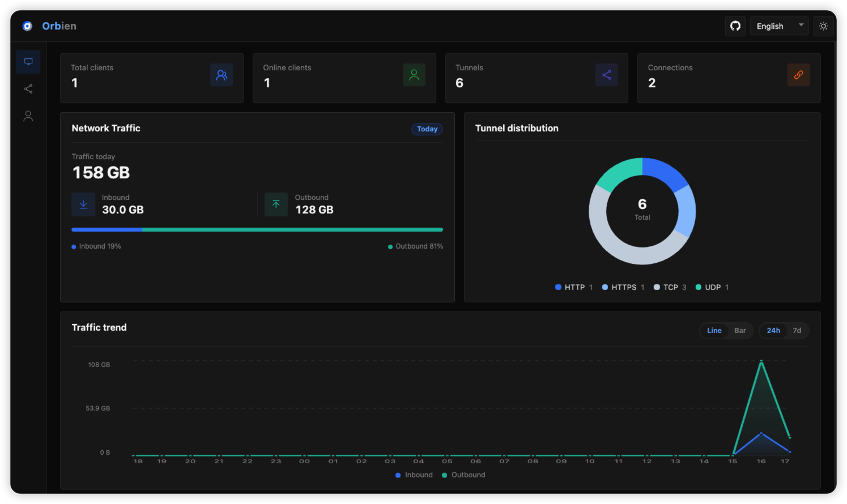The width and height of the screenshot is (847, 504).
Task: Click the Tunnels card share icon
Action: click(x=607, y=75)
